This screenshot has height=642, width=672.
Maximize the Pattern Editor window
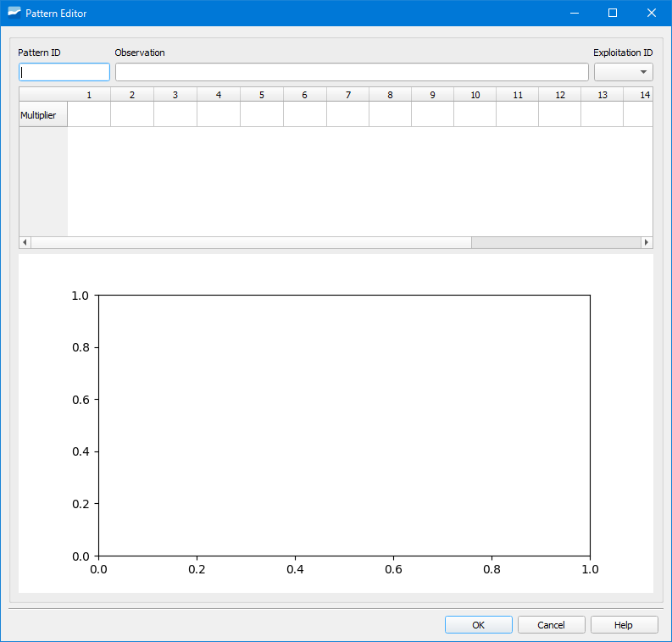coord(613,13)
